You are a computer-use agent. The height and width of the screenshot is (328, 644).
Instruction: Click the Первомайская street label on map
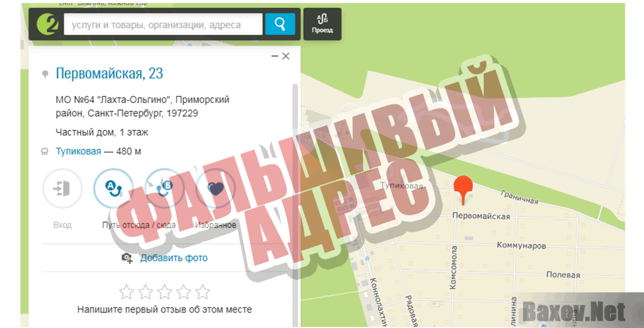pos(481,216)
